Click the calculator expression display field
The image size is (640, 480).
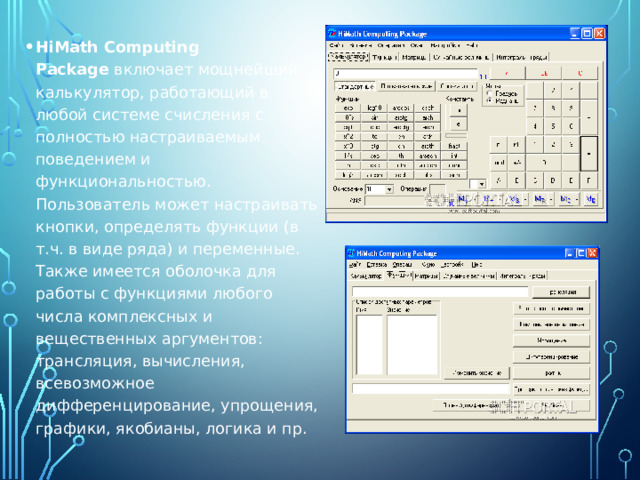(x=406, y=74)
